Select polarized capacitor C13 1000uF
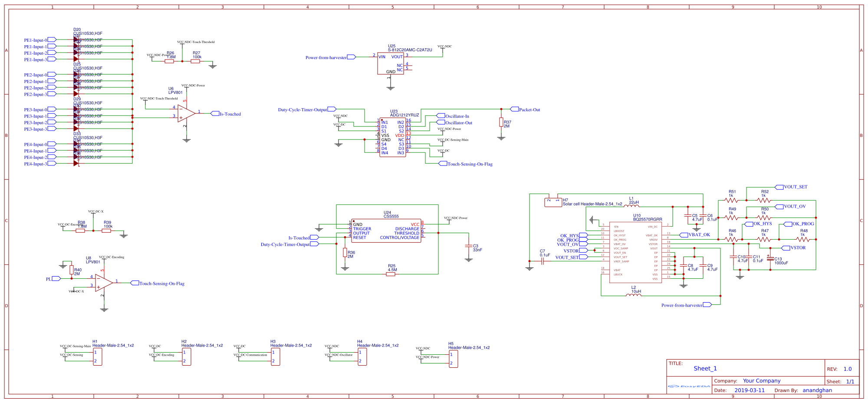 point(770,258)
